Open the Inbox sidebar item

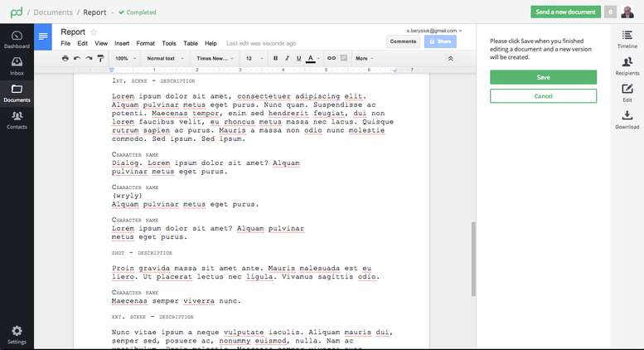pyautogui.click(x=17, y=66)
